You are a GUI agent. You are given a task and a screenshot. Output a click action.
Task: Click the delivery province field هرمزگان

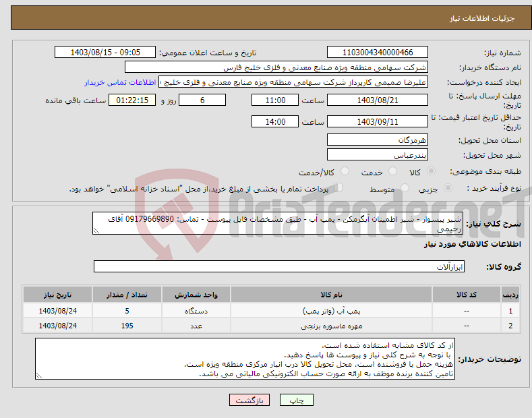point(378,140)
